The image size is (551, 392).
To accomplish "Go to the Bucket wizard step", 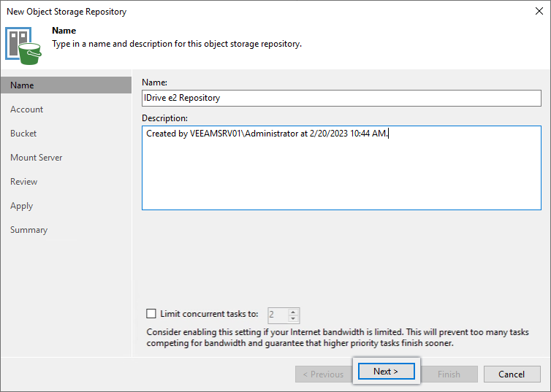I will pos(23,134).
